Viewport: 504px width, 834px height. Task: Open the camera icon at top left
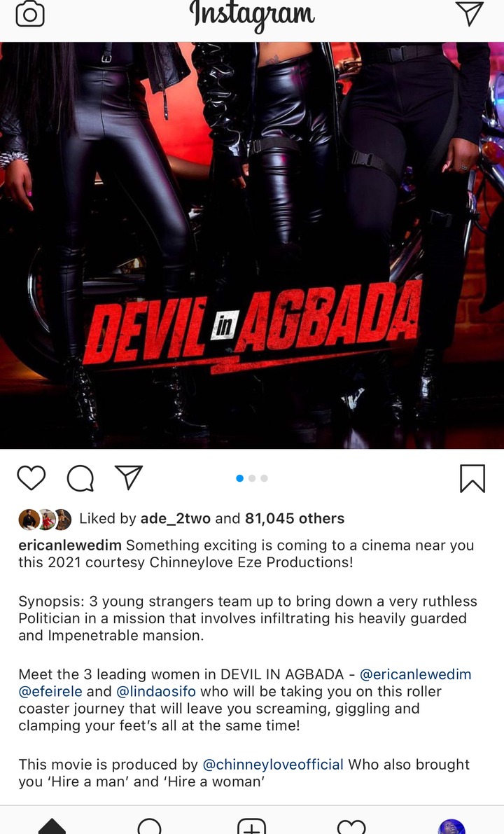click(30, 15)
